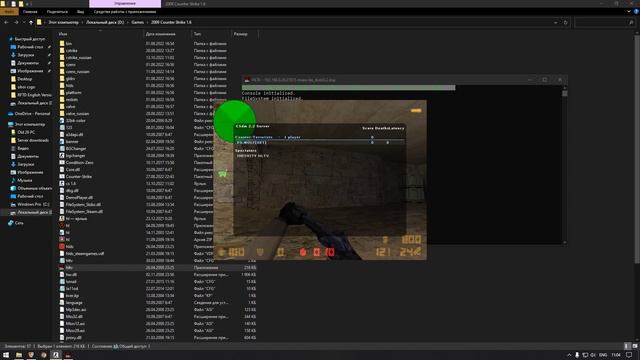The image size is (640, 360).
Task: Select Этот компьютер in the navigation pane
Action: click(x=30, y=124)
